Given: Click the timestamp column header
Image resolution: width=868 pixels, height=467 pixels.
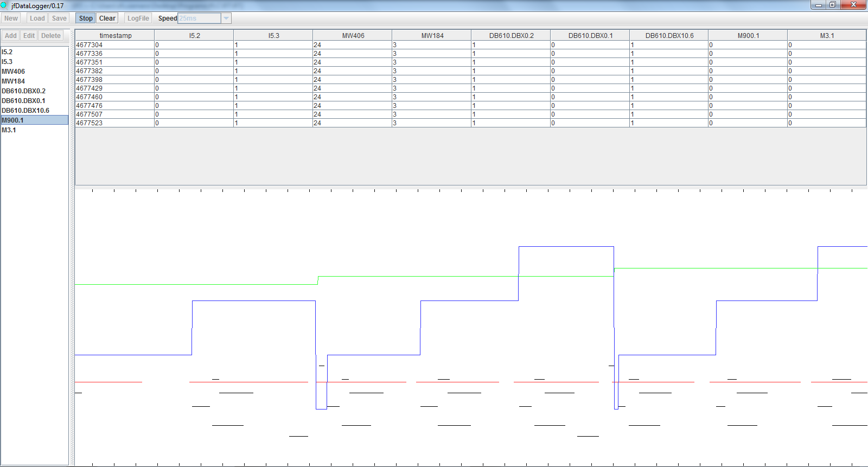Looking at the screenshot, I should pos(115,36).
